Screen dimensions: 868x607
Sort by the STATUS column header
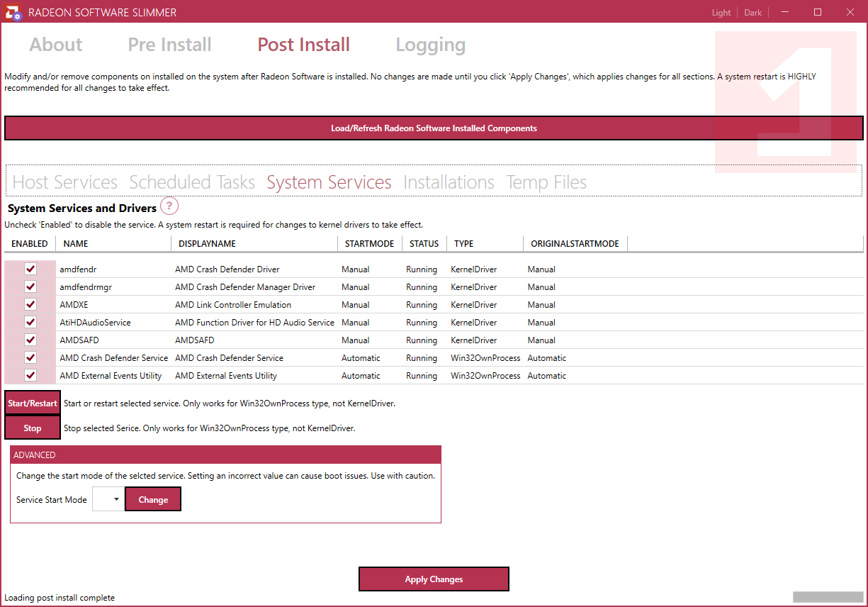(x=424, y=243)
